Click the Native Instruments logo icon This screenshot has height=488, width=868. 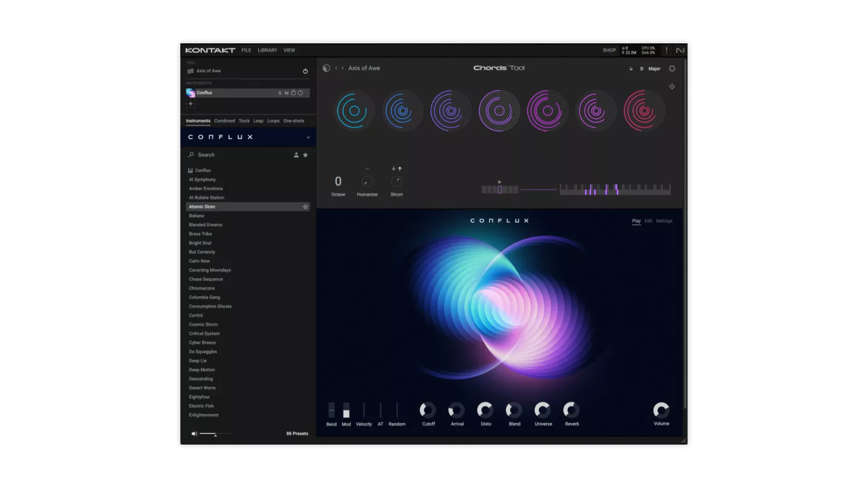pyautogui.click(x=680, y=51)
